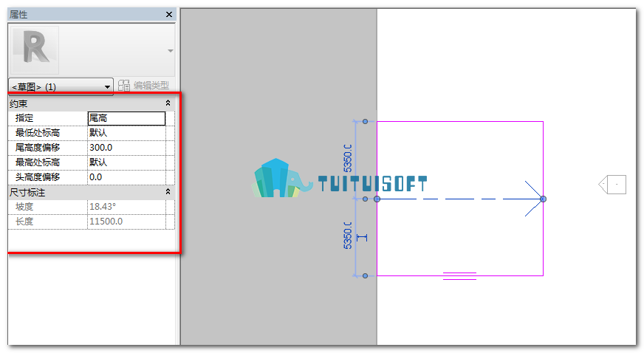Collapse the 约束 section chevron
This screenshot has height=353, width=644.
pyautogui.click(x=168, y=103)
